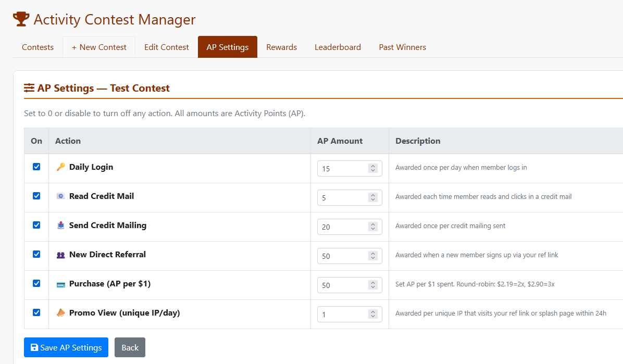Focus the New Direct Referral amount field
This screenshot has height=364, width=623.
[x=350, y=256]
